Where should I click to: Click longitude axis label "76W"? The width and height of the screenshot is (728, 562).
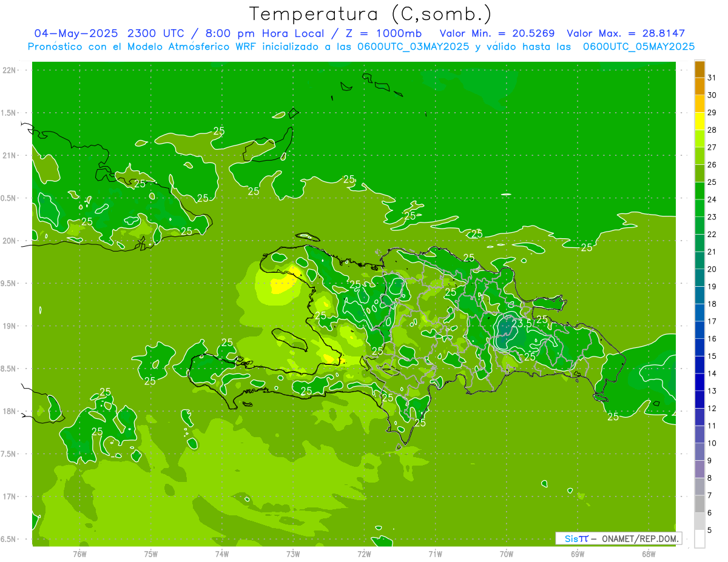pyautogui.click(x=79, y=554)
